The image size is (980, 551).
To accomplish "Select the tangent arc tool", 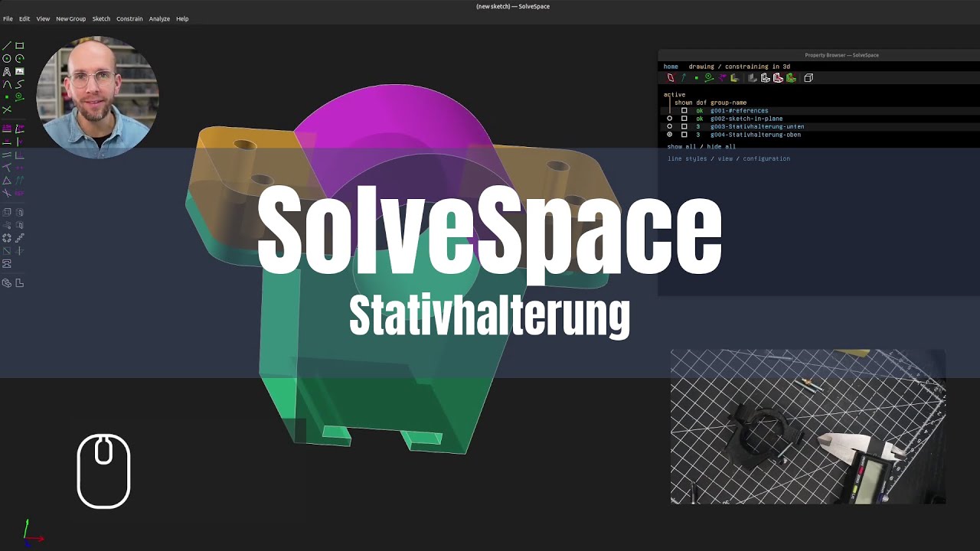I will click(x=7, y=84).
